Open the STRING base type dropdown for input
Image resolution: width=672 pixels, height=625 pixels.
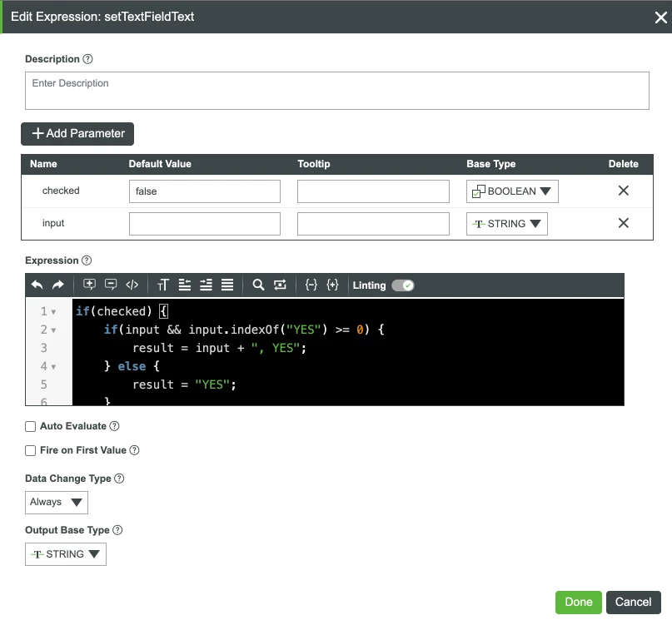click(506, 224)
